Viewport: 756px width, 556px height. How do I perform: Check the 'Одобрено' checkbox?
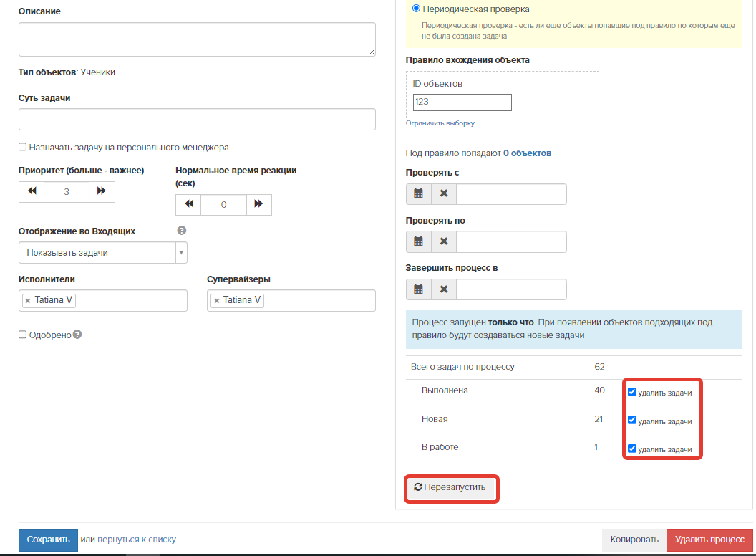click(x=23, y=335)
